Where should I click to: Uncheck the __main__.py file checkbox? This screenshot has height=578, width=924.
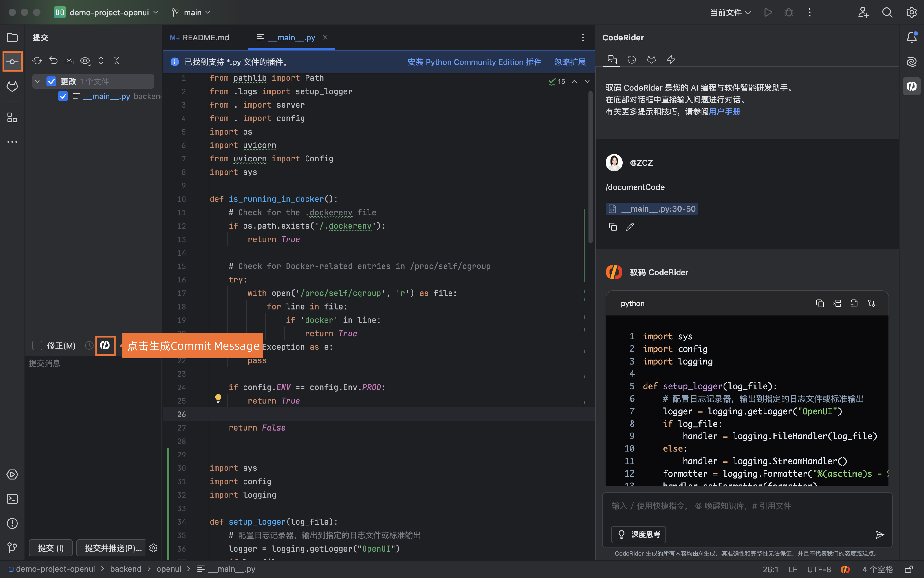point(63,96)
